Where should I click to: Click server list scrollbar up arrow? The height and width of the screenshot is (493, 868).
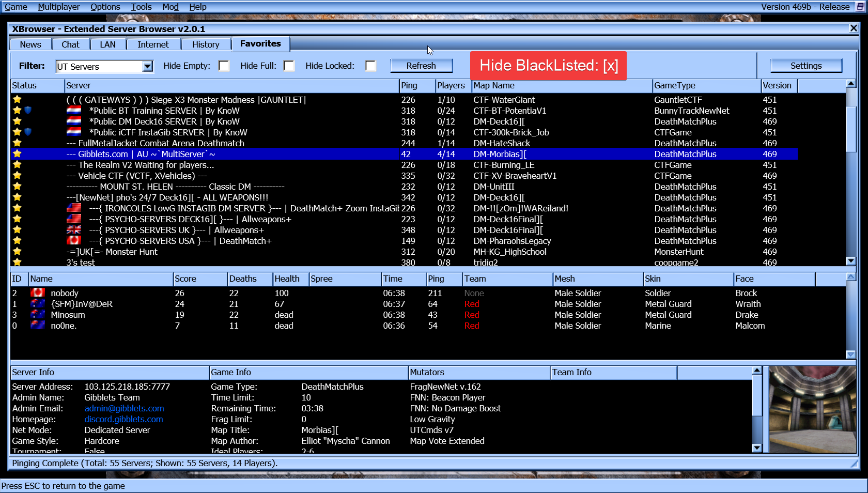[x=851, y=84]
